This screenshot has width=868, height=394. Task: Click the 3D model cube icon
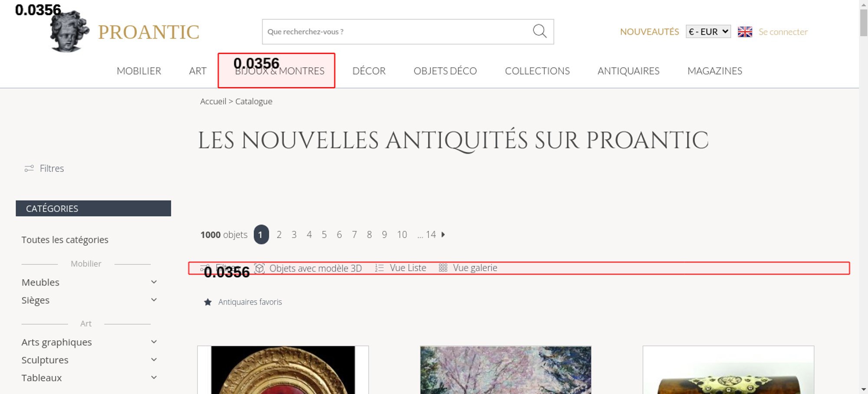point(260,268)
